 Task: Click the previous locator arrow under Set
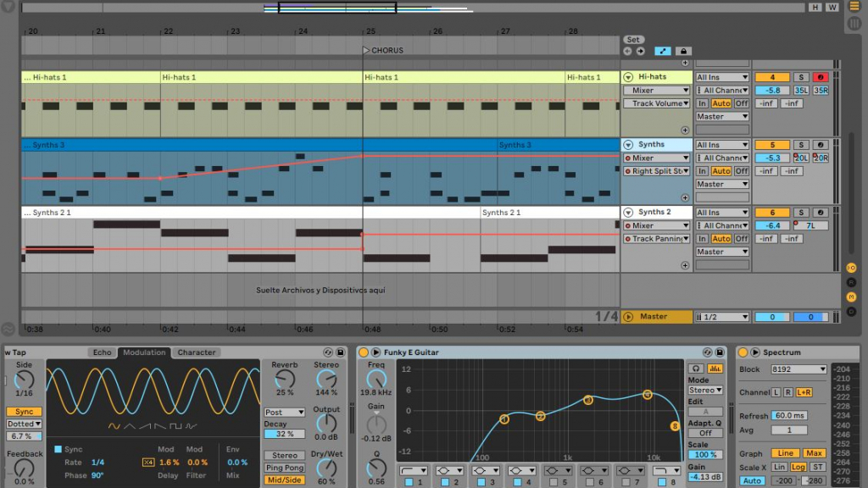coord(627,52)
